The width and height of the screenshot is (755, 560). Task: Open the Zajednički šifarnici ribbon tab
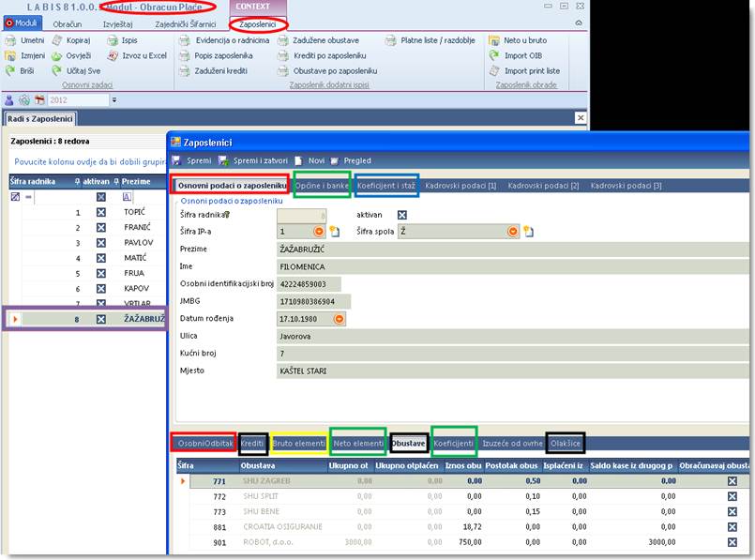(186, 24)
